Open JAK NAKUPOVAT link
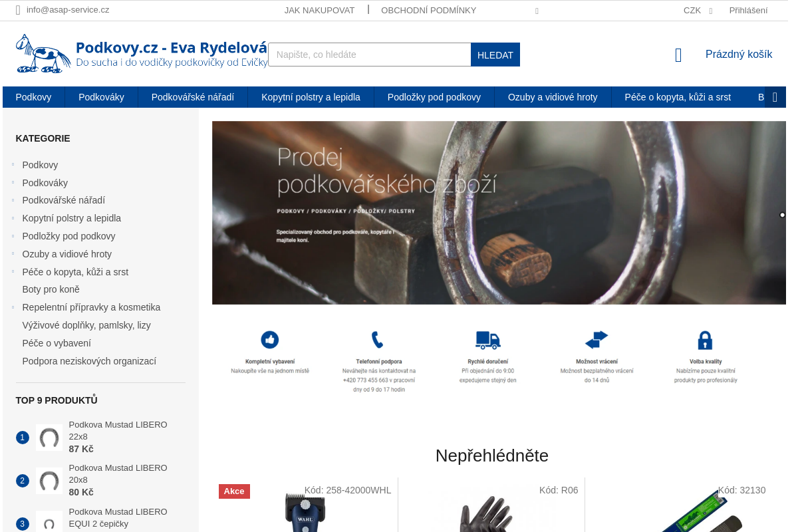Viewport: 798px width, 532px height. point(319,11)
